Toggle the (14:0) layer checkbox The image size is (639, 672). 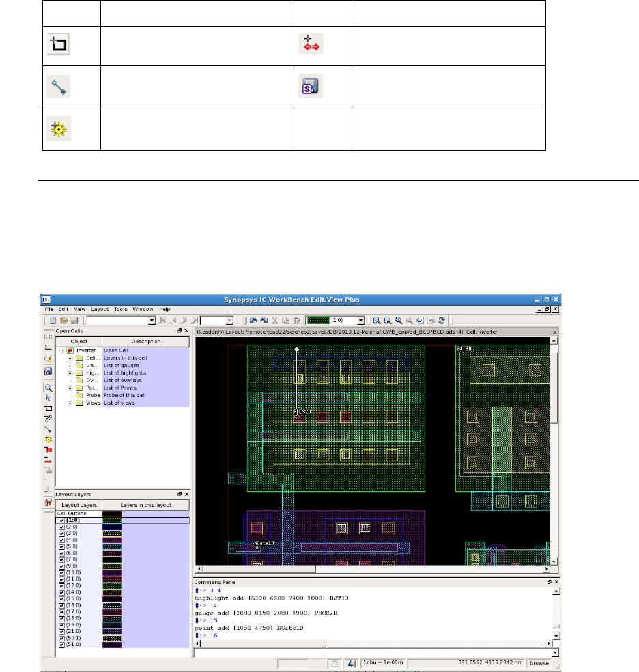[61, 592]
